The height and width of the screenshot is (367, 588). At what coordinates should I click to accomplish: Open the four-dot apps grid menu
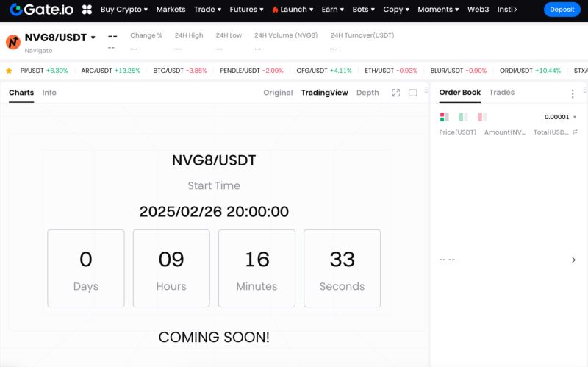[x=87, y=10]
